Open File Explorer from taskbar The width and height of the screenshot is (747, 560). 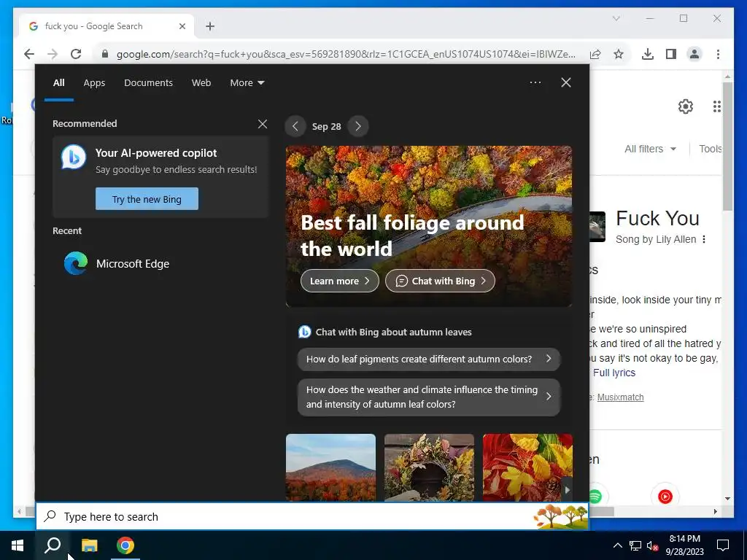tap(89, 545)
